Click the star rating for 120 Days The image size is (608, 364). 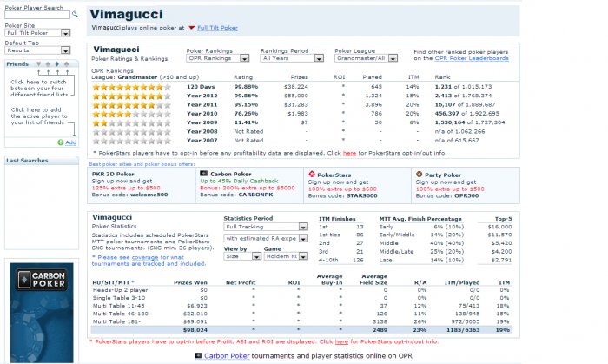(x=131, y=87)
